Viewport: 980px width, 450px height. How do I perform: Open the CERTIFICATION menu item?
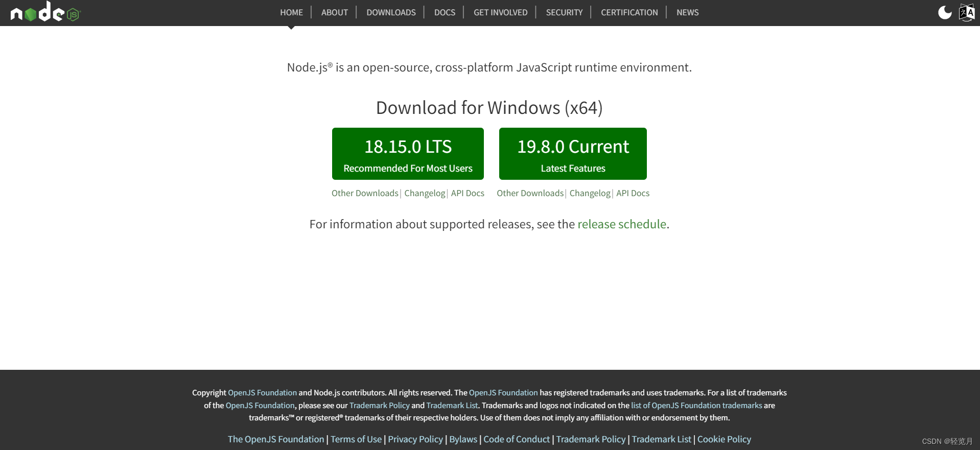(629, 12)
